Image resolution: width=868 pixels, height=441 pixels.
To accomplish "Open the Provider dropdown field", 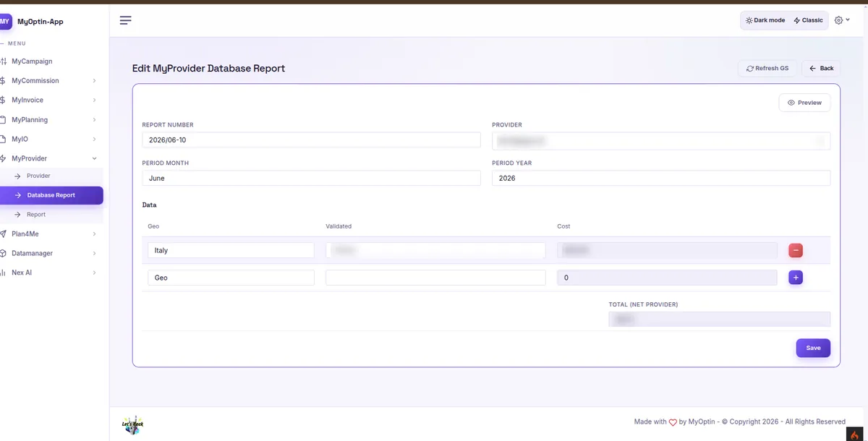I will [x=661, y=140].
